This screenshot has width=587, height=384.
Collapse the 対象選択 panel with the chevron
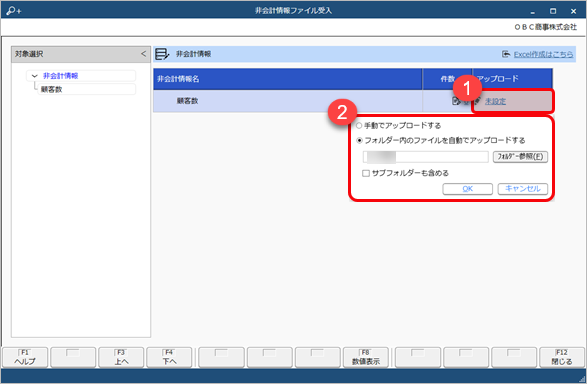[143, 54]
